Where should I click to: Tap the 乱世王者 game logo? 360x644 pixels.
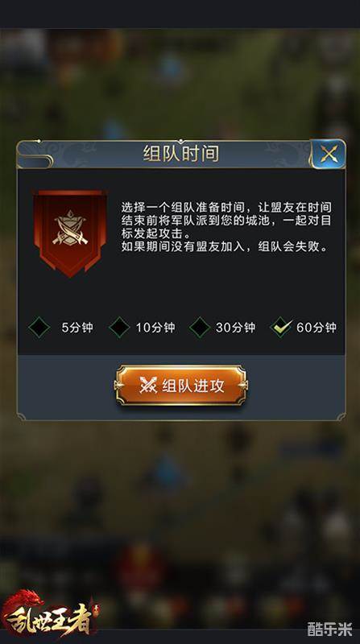tap(48, 614)
